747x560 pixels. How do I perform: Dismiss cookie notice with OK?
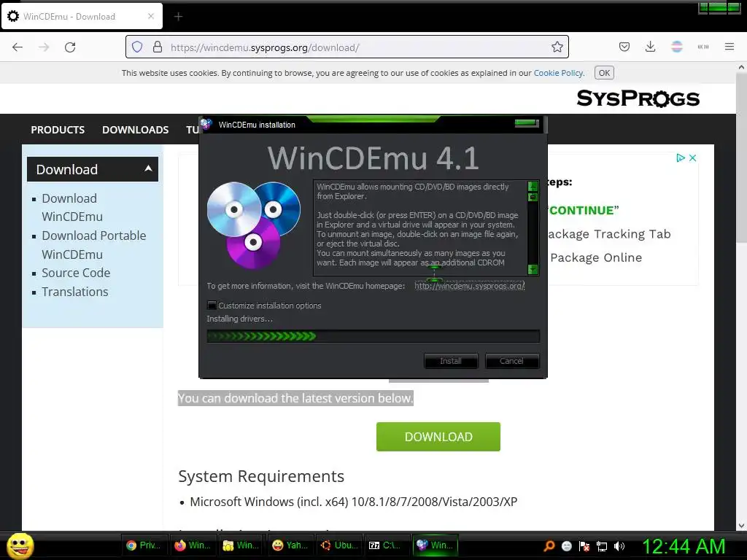pos(604,73)
